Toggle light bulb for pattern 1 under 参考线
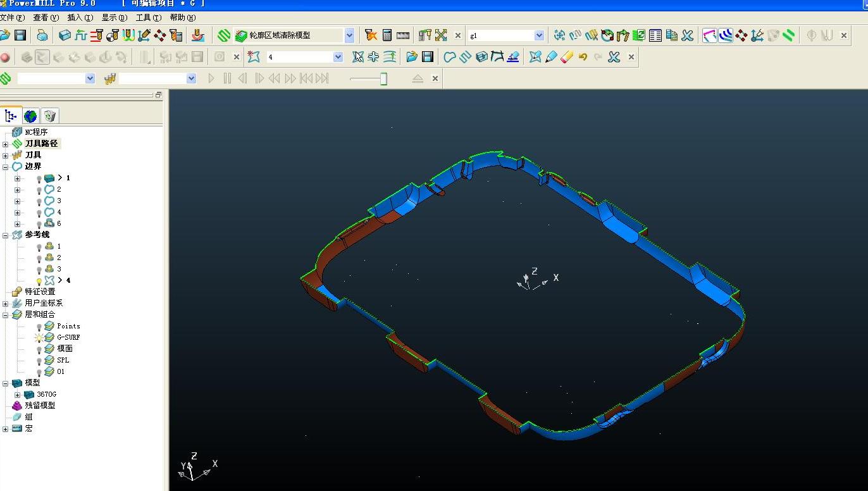This screenshot has height=491, width=868. click(39, 247)
